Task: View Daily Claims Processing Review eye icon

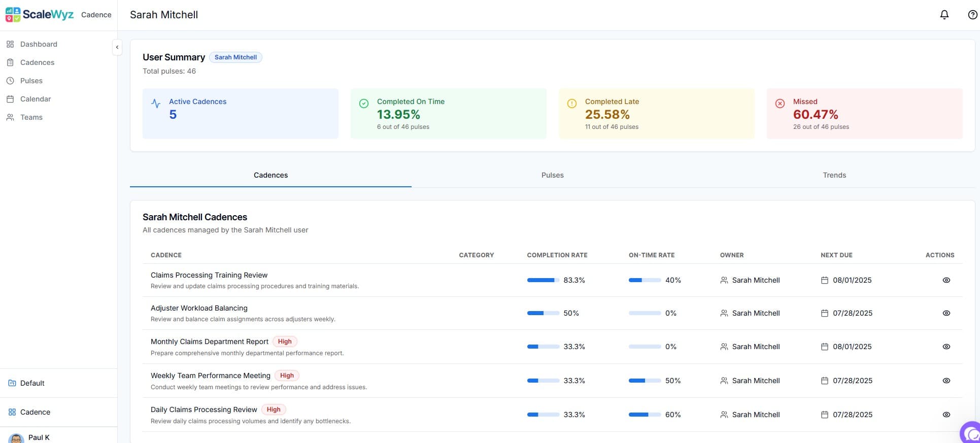Action: tap(946, 415)
